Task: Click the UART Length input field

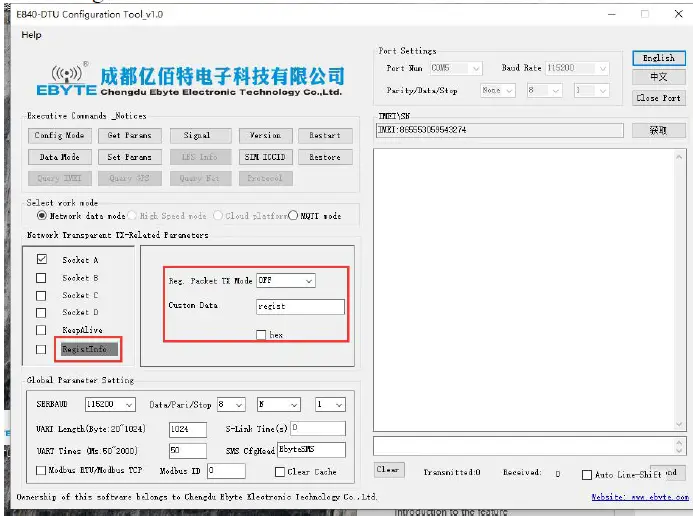Action: point(188,429)
